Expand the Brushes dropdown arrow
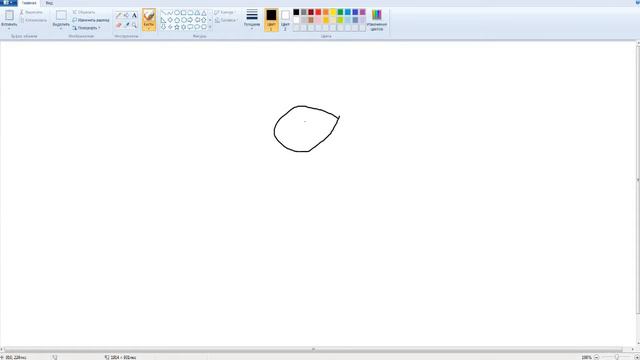The height and width of the screenshot is (360, 640). [x=149, y=28]
